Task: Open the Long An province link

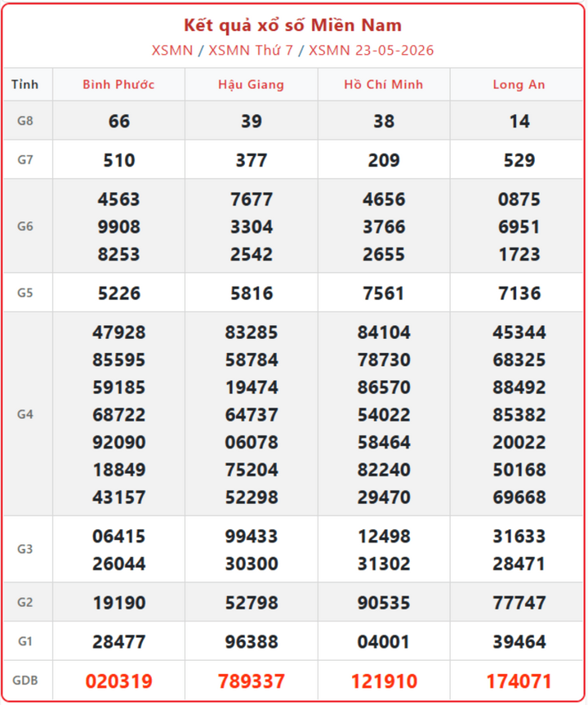Action: (519, 84)
